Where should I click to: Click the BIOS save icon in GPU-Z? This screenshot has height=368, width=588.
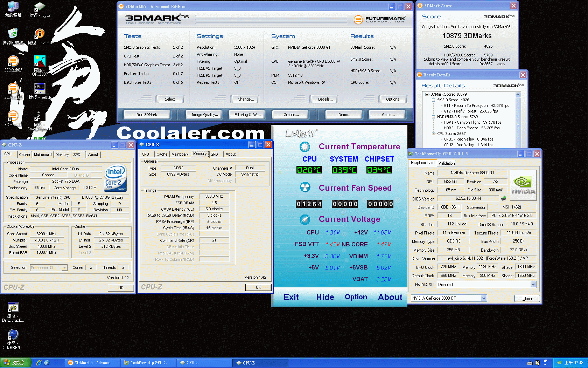coord(503,198)
